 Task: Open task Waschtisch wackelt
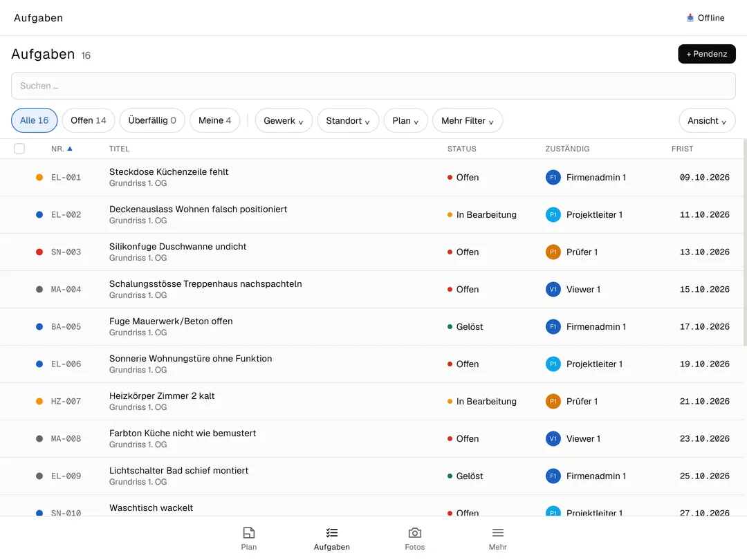(x=151, y=507)
